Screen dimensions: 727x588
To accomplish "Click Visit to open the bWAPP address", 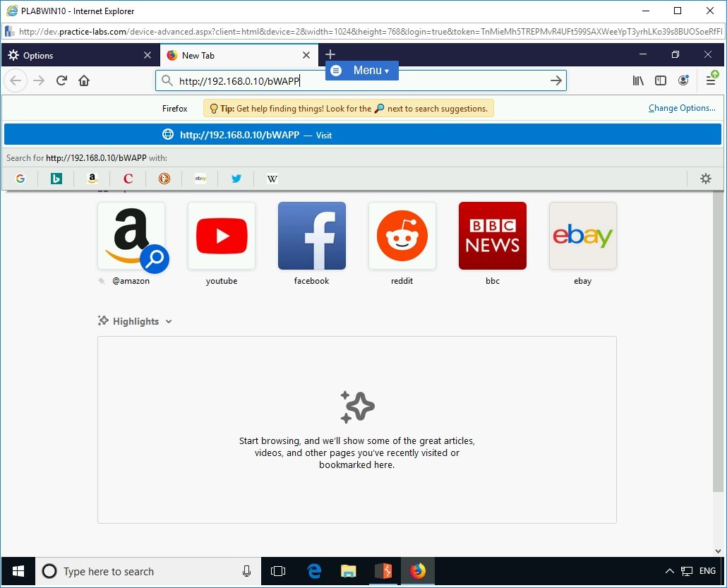I will [324, 135].
